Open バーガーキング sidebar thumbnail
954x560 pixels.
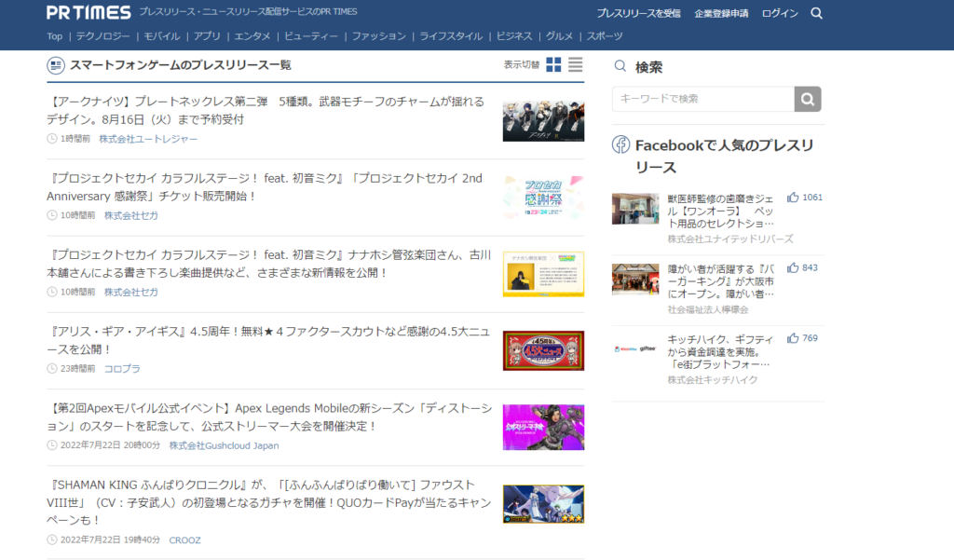pos(635,279)
